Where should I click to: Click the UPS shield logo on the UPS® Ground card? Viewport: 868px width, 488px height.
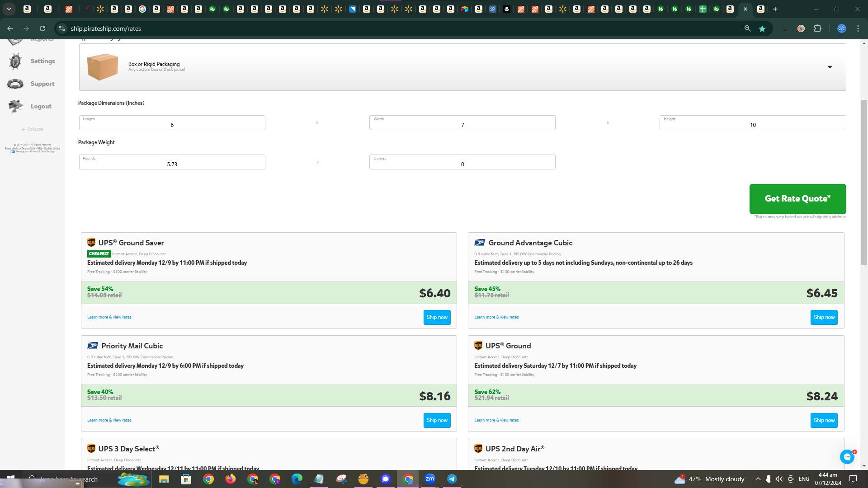click(478, 346)
